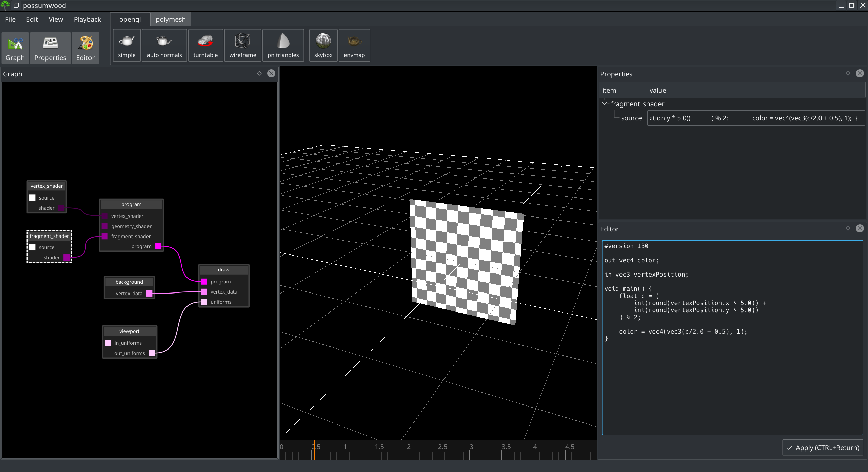Open the File menu

(10, 19)
